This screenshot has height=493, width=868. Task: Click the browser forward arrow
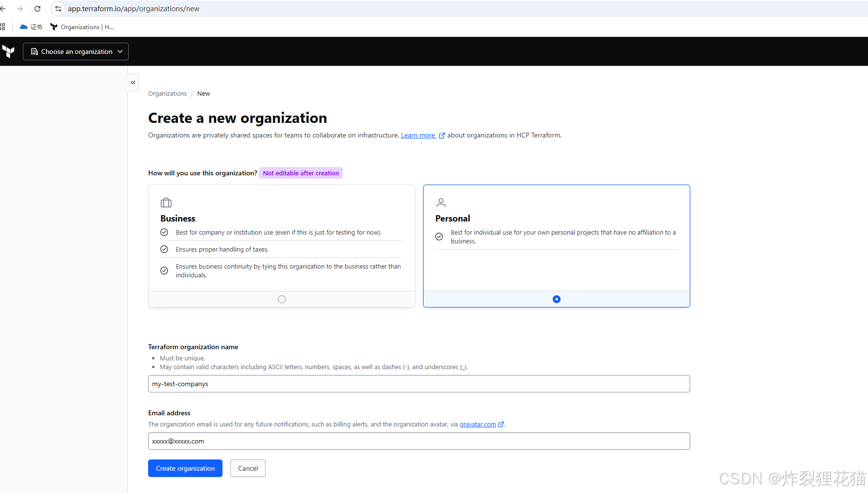pos(20,9)
